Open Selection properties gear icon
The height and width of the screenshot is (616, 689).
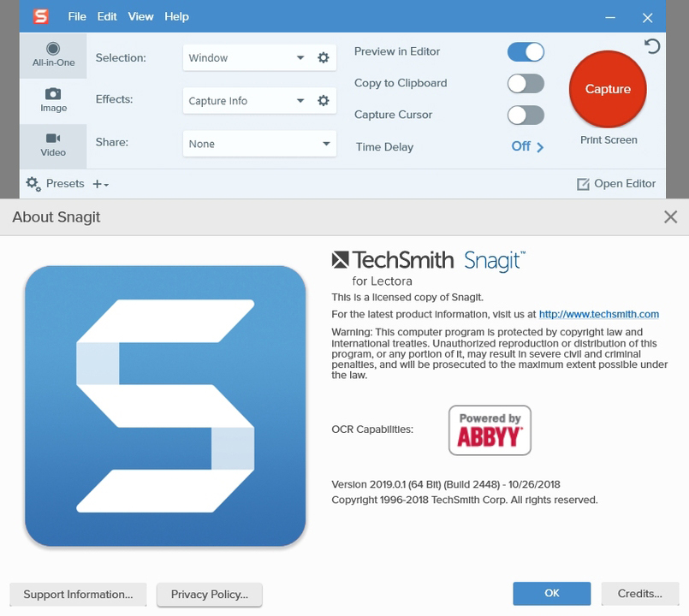pyautogui.click(x=324, y=57)
